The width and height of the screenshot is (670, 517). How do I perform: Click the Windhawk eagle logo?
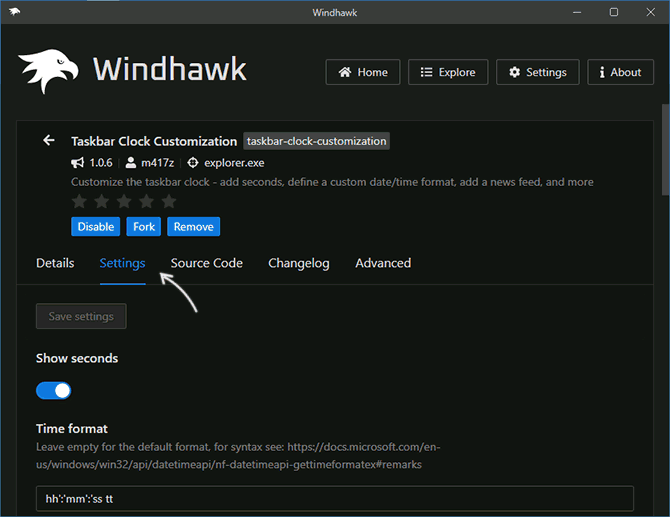pos(48,70)
